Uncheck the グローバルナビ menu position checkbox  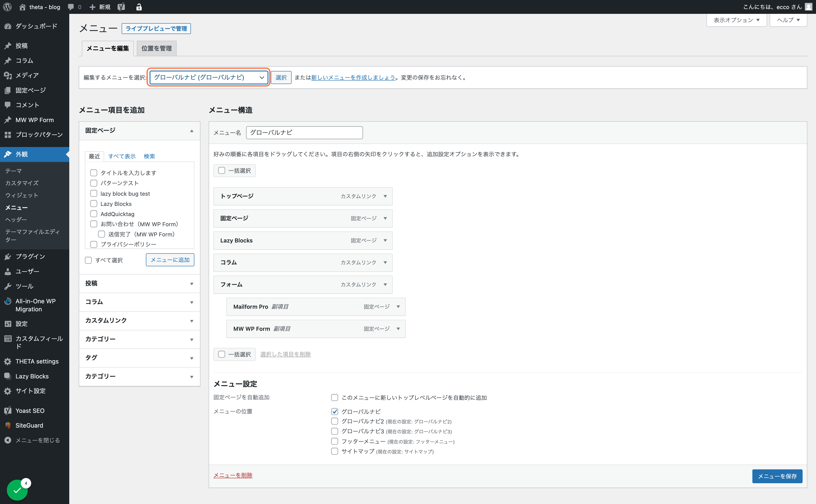335,411
